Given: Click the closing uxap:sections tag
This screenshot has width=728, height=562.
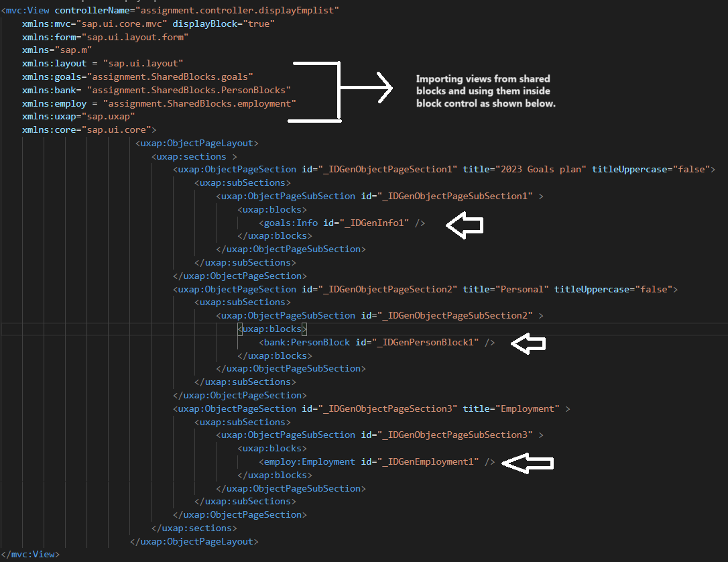Looking at the screenshot, I should pos(194,528).
